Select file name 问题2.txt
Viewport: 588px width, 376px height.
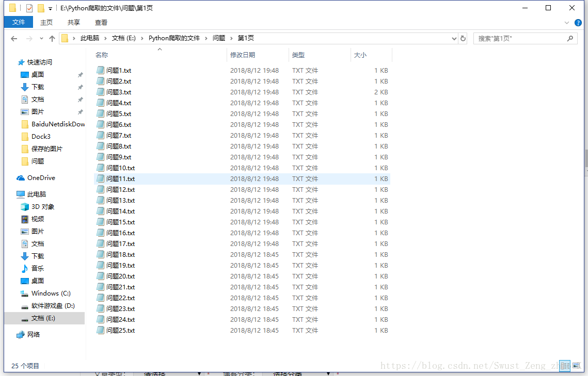(x=119, y=81)
